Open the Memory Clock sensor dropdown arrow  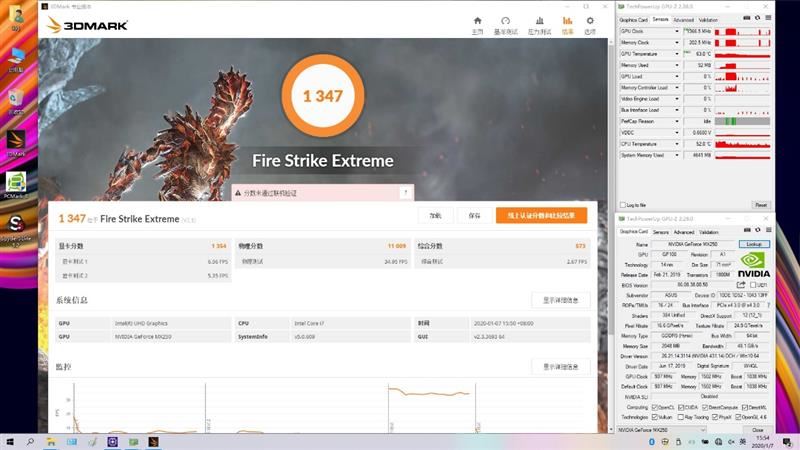tap(677, 43)
